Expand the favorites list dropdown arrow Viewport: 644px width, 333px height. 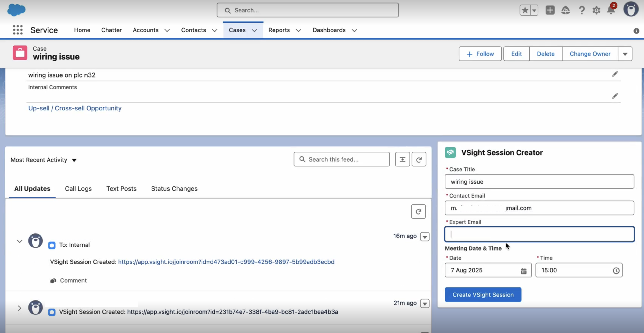pos(534,10)
